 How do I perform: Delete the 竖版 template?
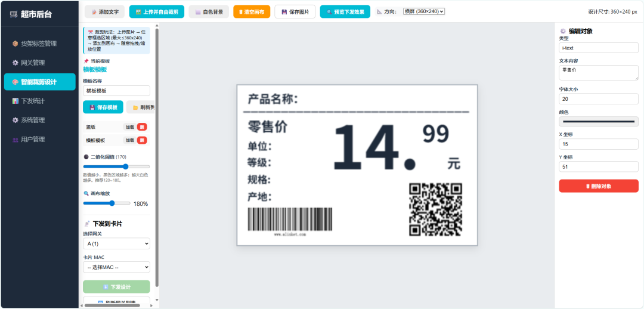(x=142, y=128)
